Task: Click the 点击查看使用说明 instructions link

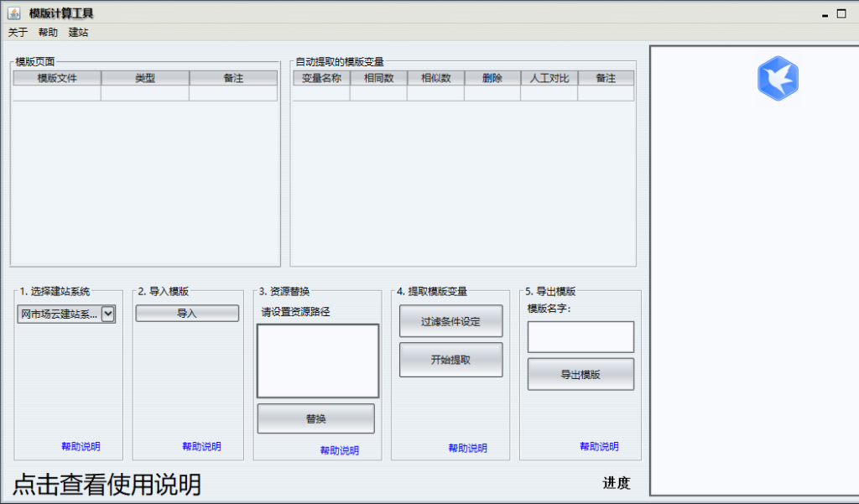Action: tap(100, 486)
